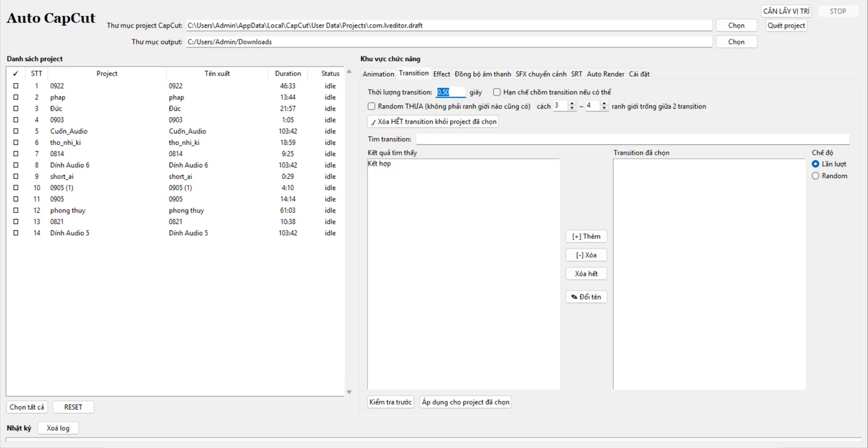The height and width of the screenshot is (448, 868).
Task: Select Random mode radio button
Action: (x=815, y=176)
